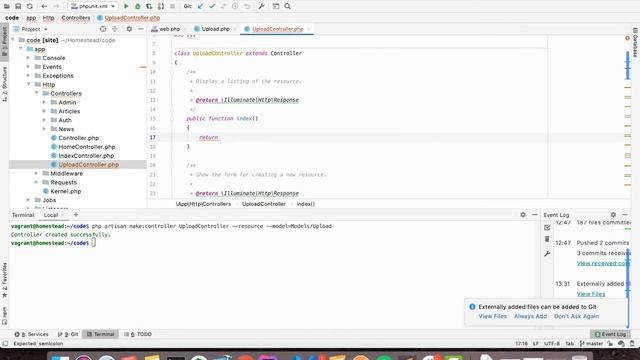This screenshot has height=360, width=640.
Task: Open HomeController.php in the project tree
Action: pos(87,147)
